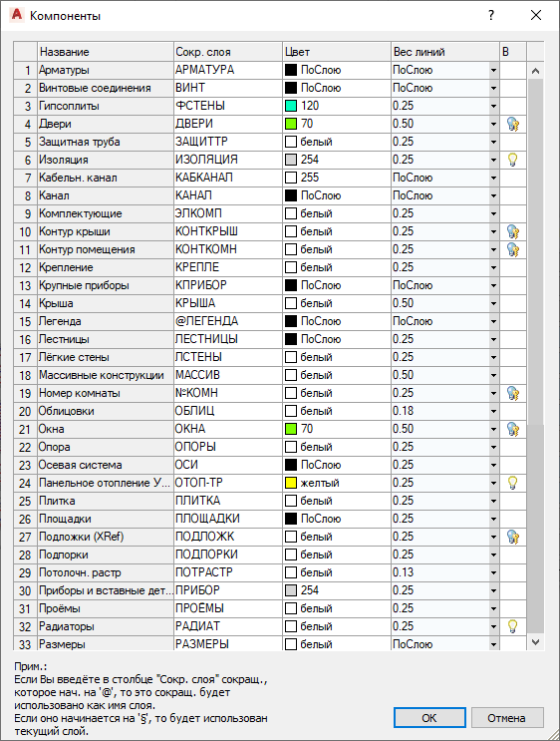Select the Крупные приборы name cell
Image resolution: width=560 pixels, height=741 pixels.
click(x=106, y=285)
